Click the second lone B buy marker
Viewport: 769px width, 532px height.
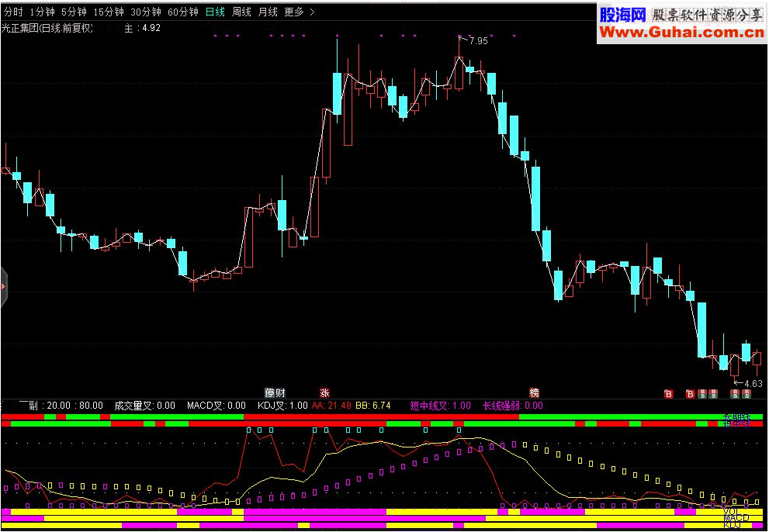(x=691, y=393)
